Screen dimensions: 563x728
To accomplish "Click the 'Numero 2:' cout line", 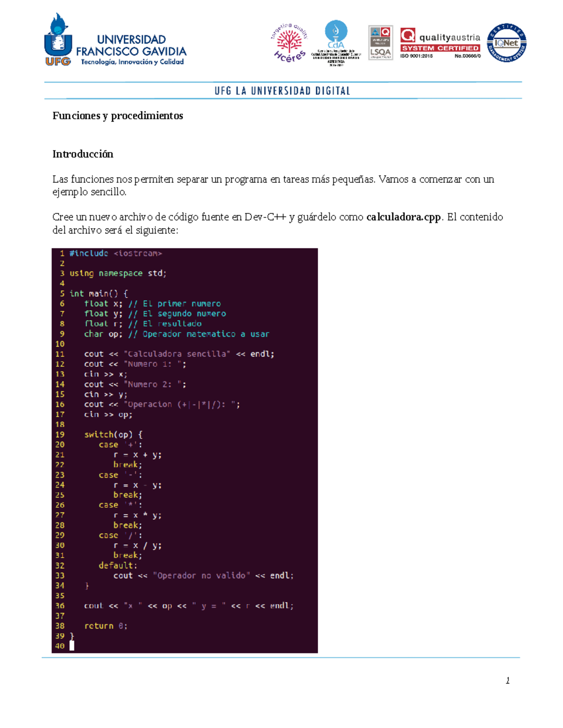I will point(135,384).
